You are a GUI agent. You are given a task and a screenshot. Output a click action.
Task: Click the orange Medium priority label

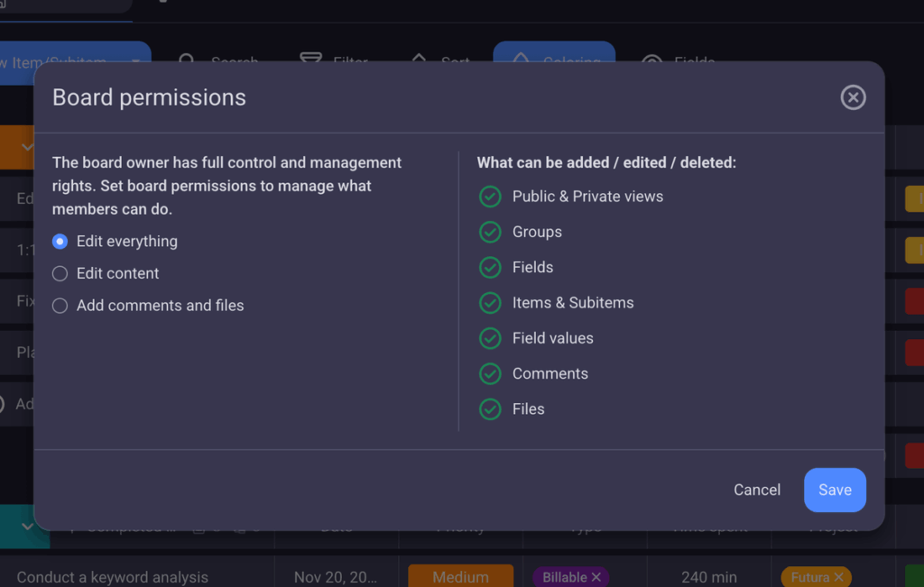click(460, 575)
